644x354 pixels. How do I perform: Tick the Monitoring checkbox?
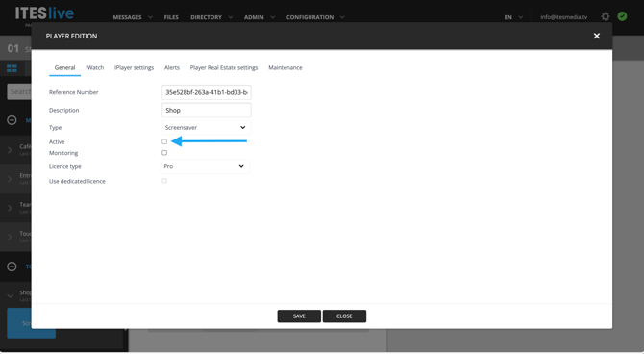click(164, 153)
